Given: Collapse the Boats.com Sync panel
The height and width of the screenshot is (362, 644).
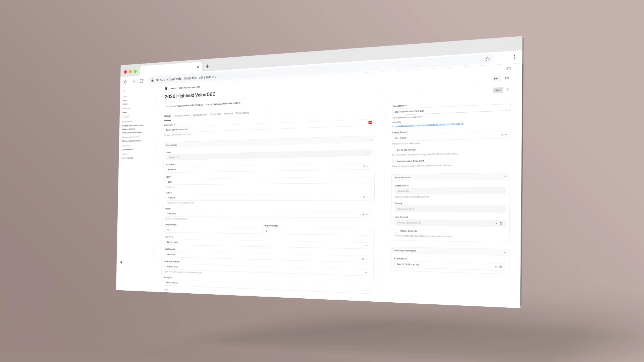Looking at the screenshot, I should coord(505,176).
